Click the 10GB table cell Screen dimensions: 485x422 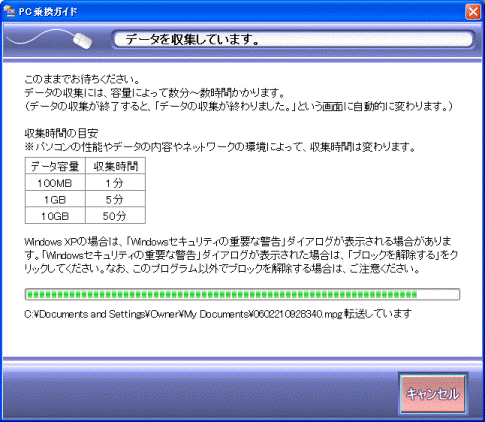pyautogui.click(x=55, y=216)
